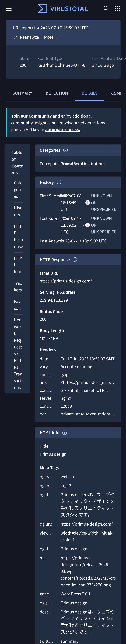Open the apps grid icon
126x644 pixels.
pos(117,9)
